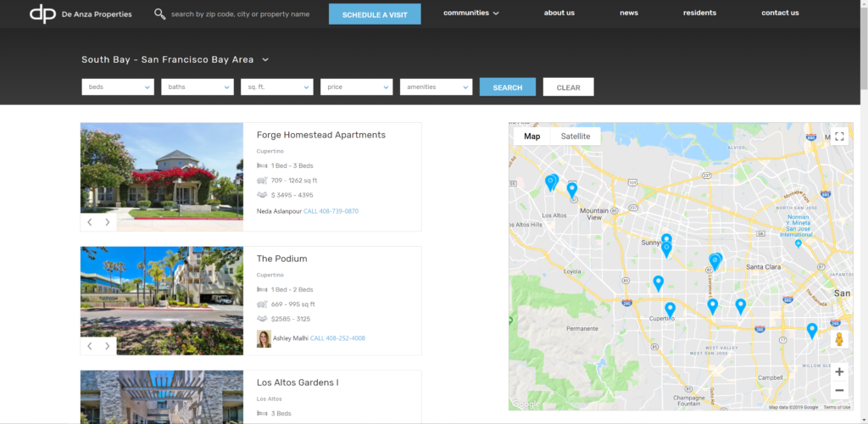Viewport: 868px width, 424px height.
Task: Click the Search button
Action: tap(508, 86)
